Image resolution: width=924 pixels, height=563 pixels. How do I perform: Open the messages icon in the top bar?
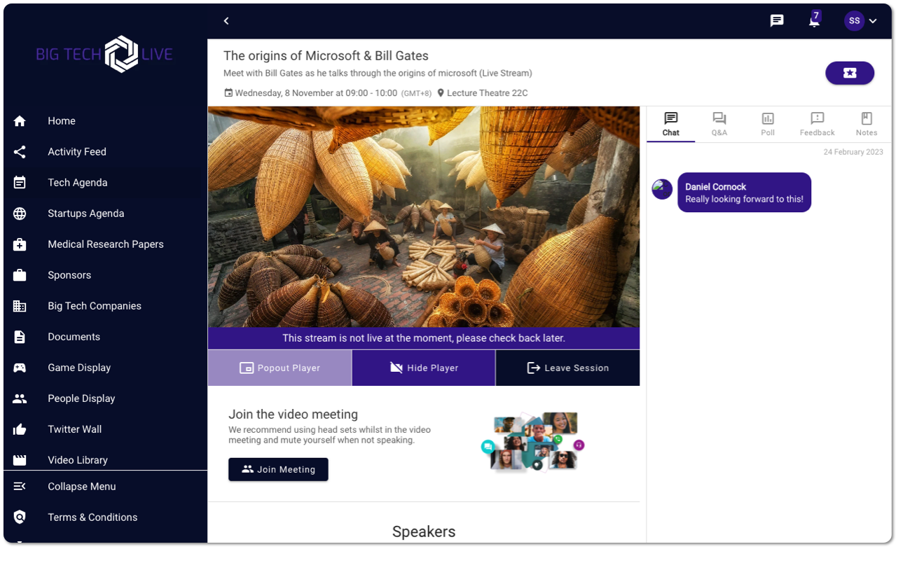(x=777, y=21)
